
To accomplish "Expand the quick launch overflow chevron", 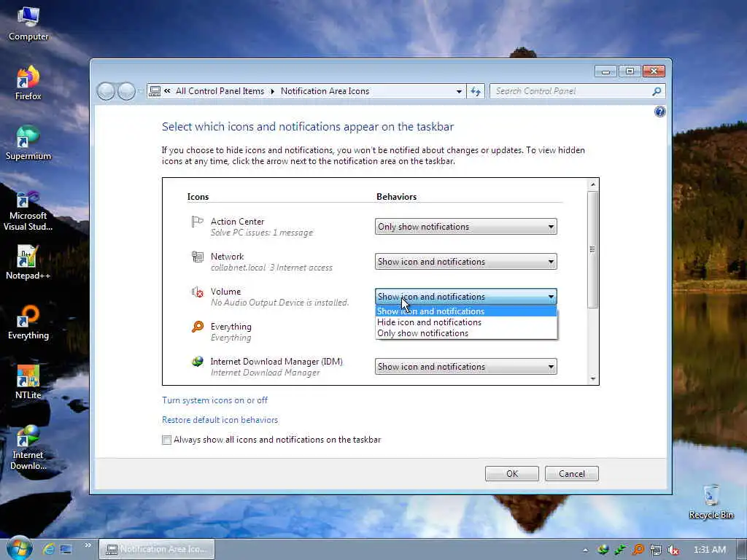I will 88,545.
